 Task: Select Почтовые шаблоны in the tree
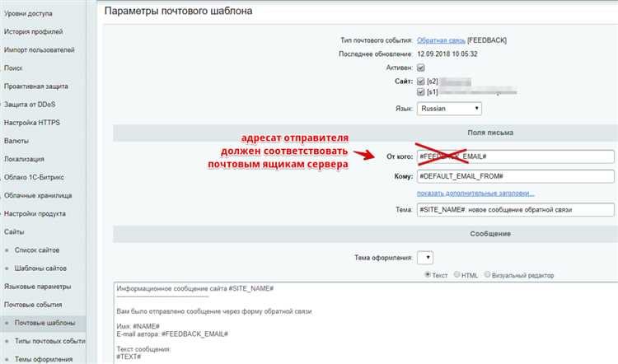pos(45,323)
